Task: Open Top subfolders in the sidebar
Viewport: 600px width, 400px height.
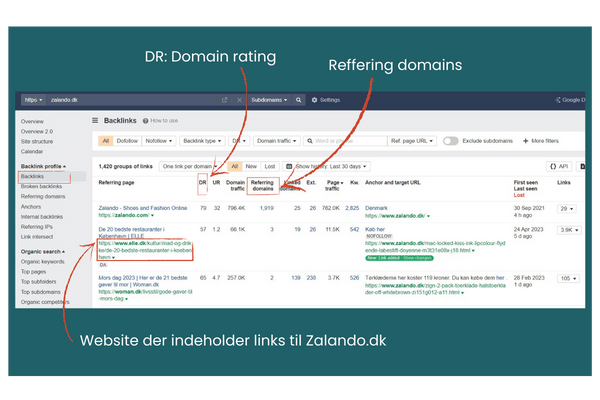Action: point(38,281)
